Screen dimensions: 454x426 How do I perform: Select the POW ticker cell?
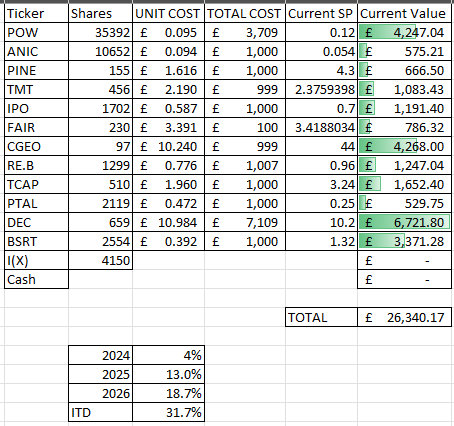click(x=36, y=32)
